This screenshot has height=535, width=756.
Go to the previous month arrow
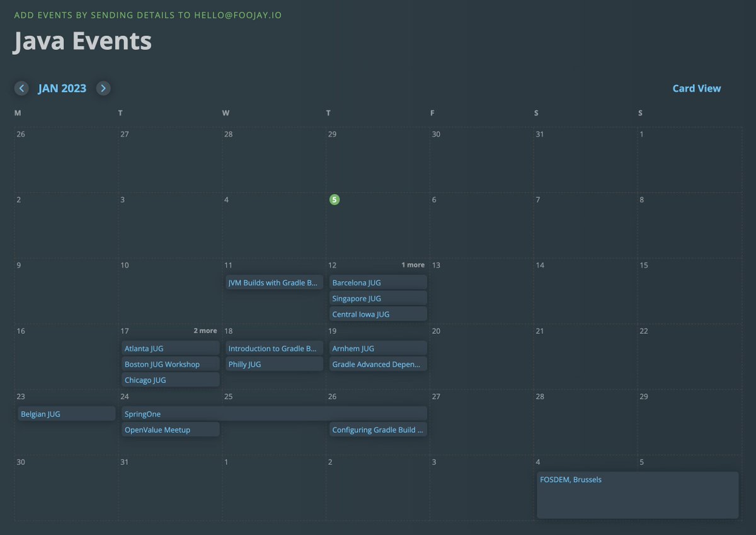click(21, 88)
